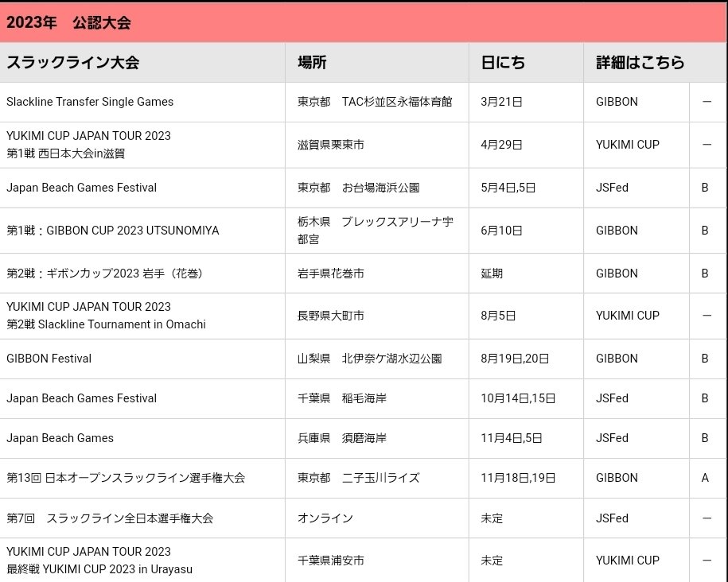The image size is (728, 582).
Task: Select GIBBON Festival event name
Action: pos(49,359)
